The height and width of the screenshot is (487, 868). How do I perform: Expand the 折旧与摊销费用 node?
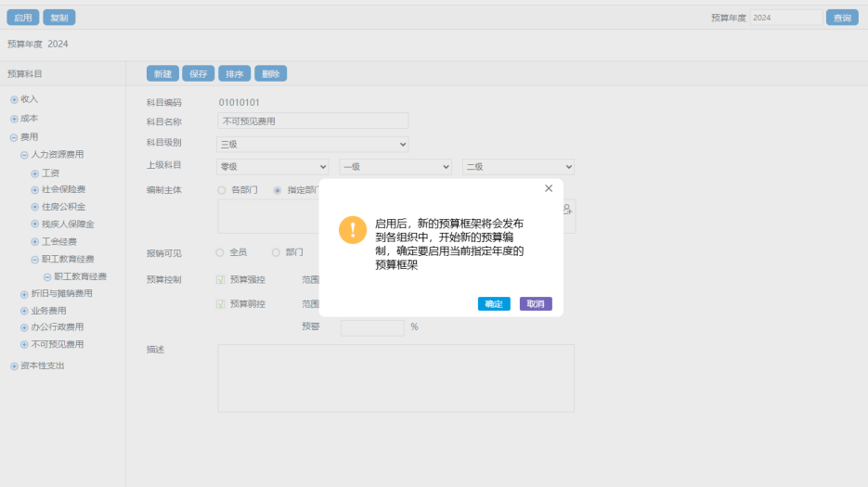point(24,294)
